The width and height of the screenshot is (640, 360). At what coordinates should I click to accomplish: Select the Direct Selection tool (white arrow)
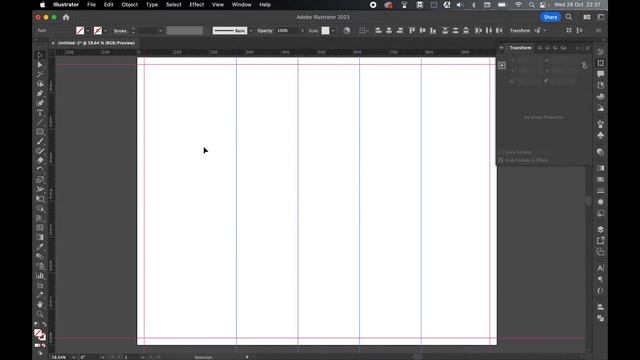pyautogui.click(x=40, y=65)
